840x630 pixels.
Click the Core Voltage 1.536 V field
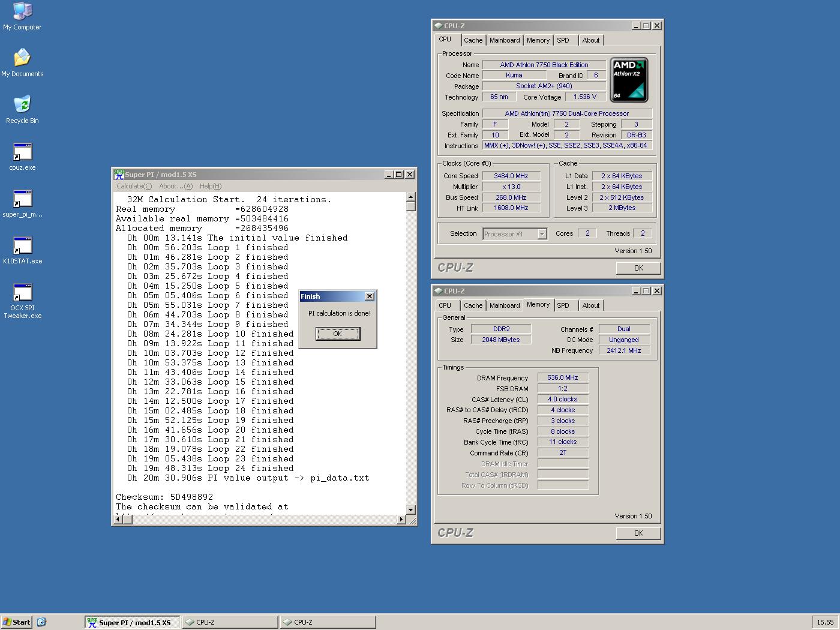pyautogui.click(x=585, y=97)
